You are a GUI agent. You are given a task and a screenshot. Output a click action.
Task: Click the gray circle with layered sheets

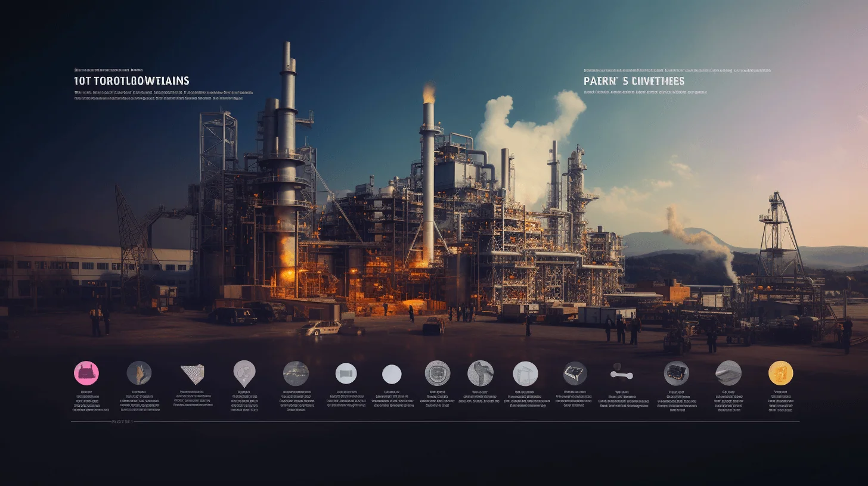click(728, 373)
